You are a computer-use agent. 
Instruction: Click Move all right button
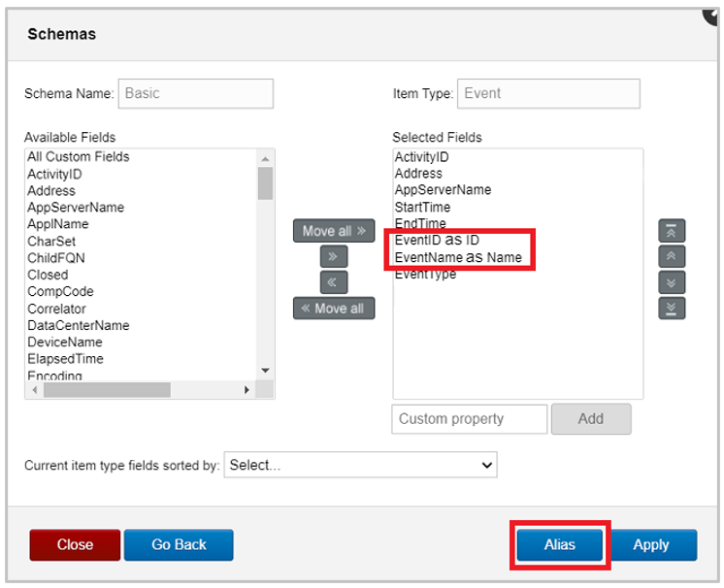(x=334, y=231)
